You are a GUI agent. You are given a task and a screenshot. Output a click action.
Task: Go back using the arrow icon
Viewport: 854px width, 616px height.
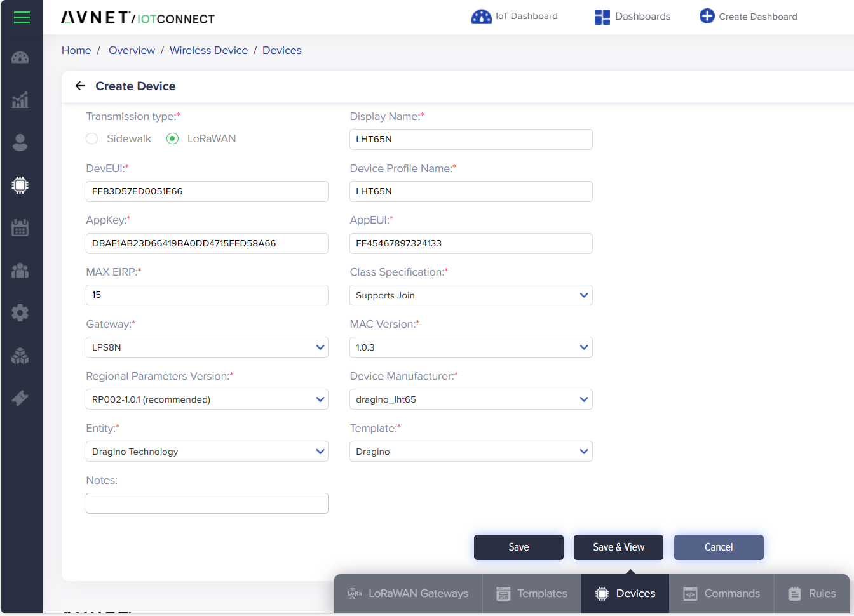pos(80,86)
